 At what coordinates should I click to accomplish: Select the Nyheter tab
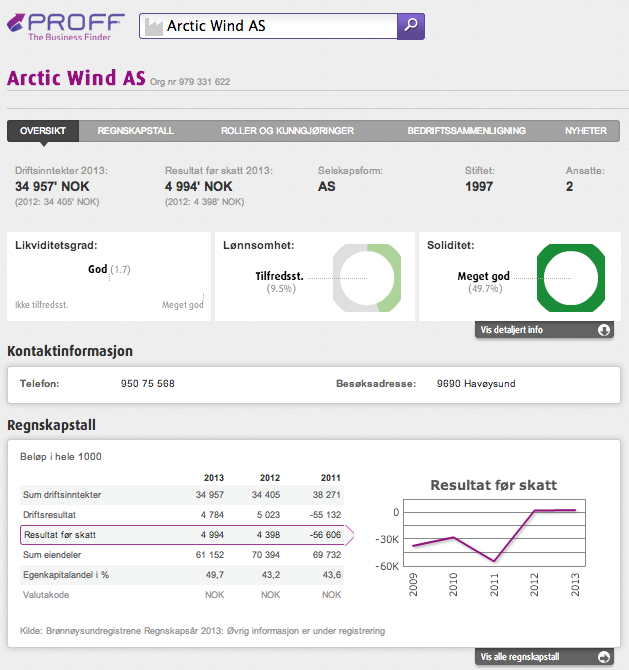(x=585, y=131)
